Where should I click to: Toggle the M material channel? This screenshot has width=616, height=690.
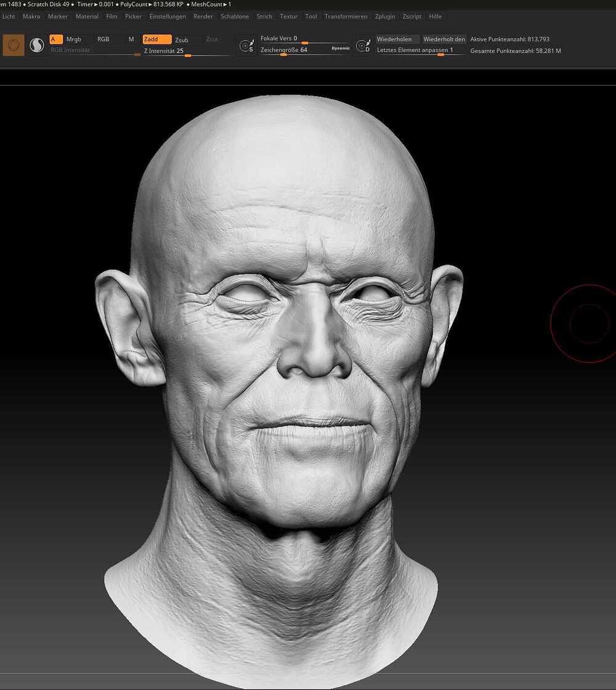[131, 39]
